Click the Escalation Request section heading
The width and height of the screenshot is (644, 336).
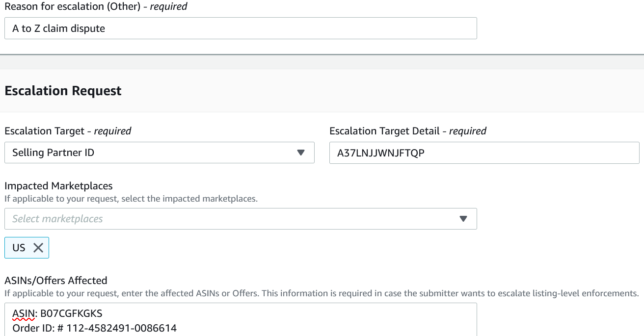point(63,91)
